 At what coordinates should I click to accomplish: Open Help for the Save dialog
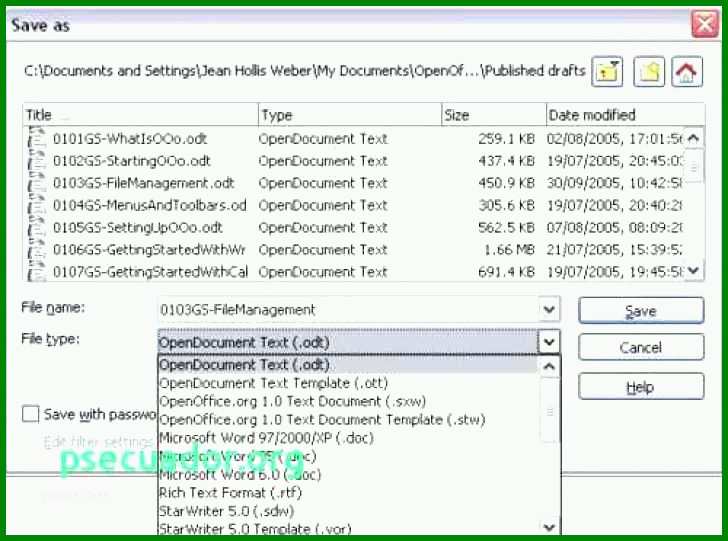(641, 386)
